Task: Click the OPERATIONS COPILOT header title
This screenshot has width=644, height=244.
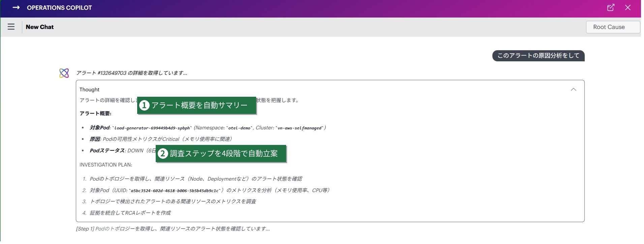Action: pyautogui.click(x=59, y=8)
